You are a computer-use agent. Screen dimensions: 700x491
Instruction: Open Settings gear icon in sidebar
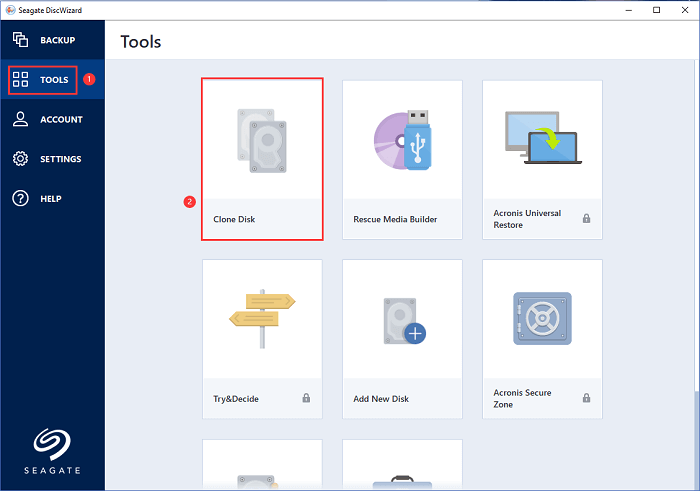[x=20, y=159]
